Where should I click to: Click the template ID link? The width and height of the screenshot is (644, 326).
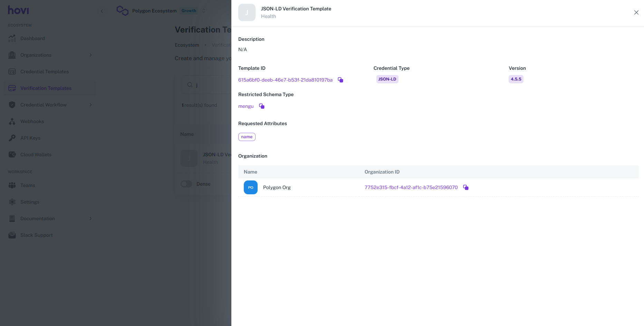[285, 80]
